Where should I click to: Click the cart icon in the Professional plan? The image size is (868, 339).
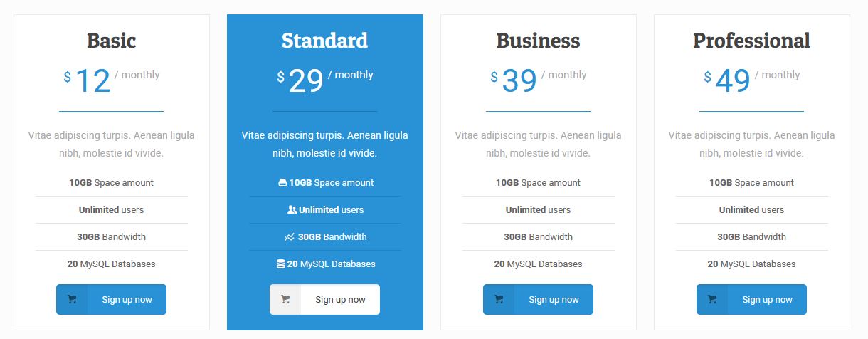coord(712,300)
